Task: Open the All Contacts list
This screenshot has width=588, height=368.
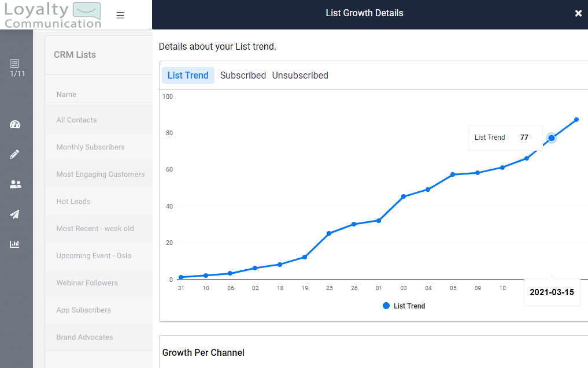Action: (77, 120)
